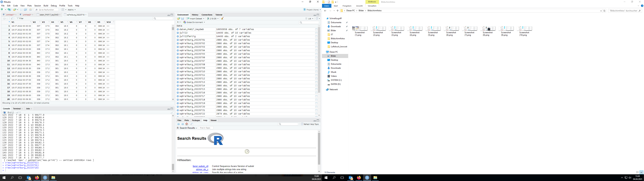Open the fansi::substr_ctl help link
Viewport: 644px width, 181px height.
click(x=200, y=166)
